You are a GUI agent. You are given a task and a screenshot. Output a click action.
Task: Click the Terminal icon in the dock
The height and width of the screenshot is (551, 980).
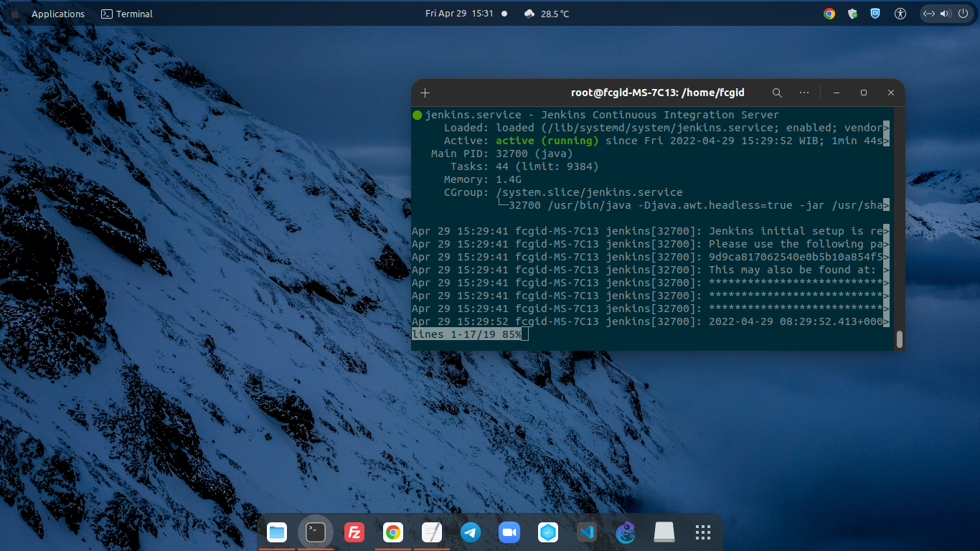tap(316, 532)
